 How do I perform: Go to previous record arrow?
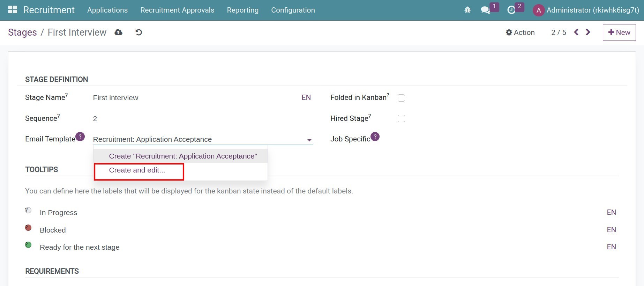[576, 32]
